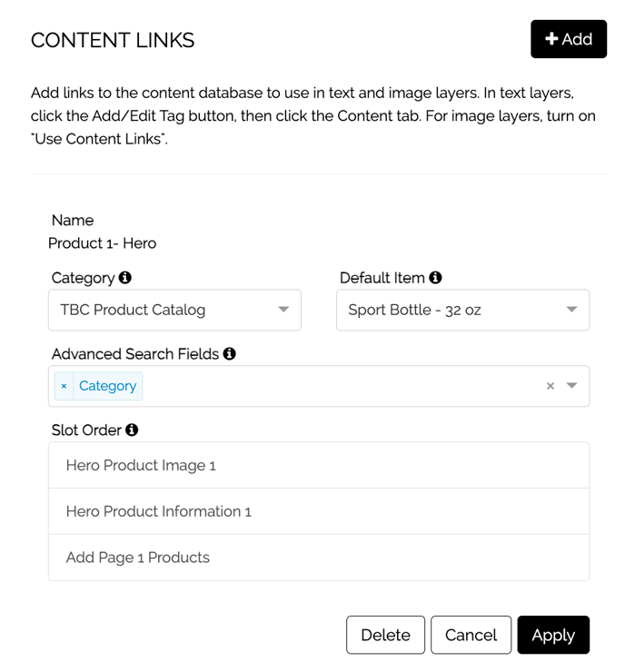Expand the Advanced Search Fields dropdown arrow
This screenshot has height=672, width=625.
pyautogui.click(x=571, y=386)
